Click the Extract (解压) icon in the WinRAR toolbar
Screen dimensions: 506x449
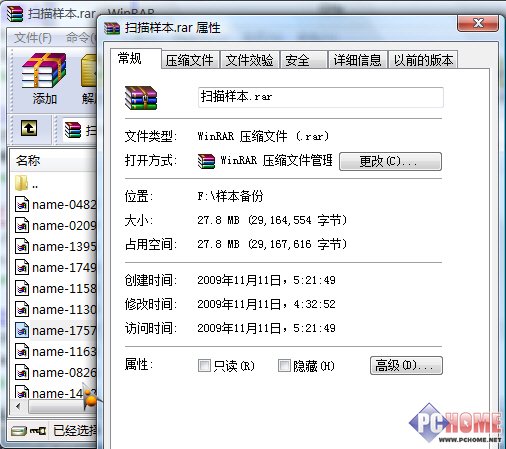point(89,71)
